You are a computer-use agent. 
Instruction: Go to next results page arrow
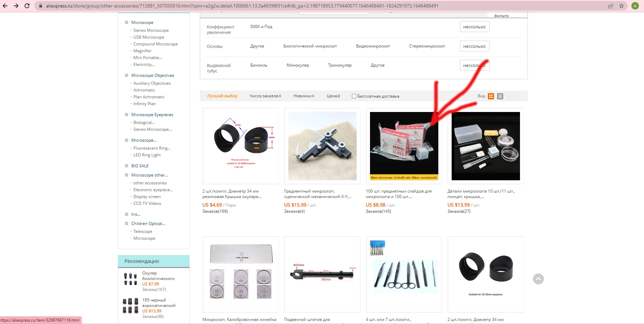pyautogui.click(x=517, y=96)
